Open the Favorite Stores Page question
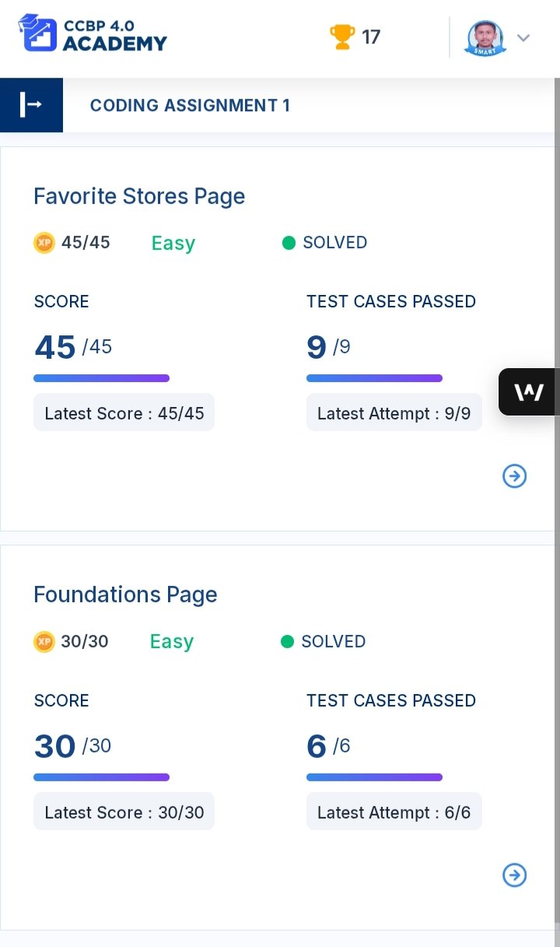 pos(139,196)
